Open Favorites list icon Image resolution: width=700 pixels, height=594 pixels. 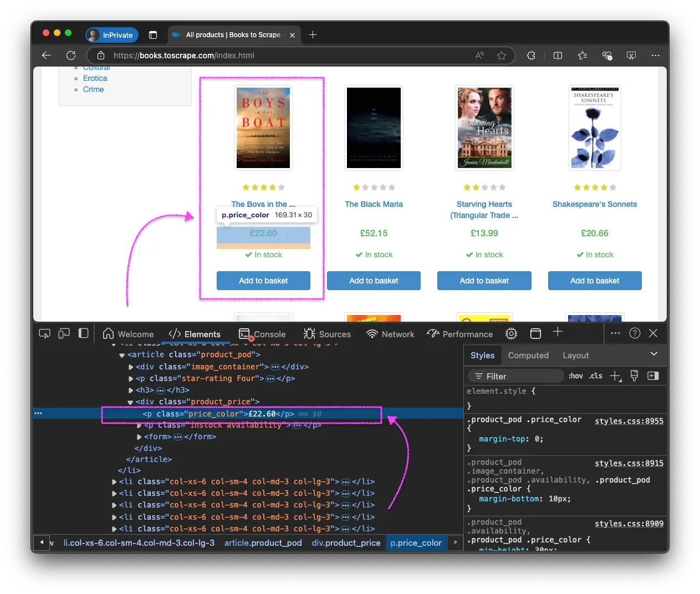click(x=583, y=55)
